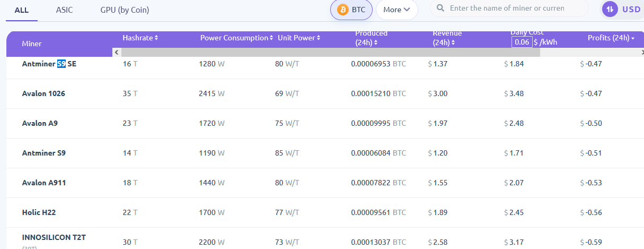
Task: Click the orange Bitcoin coin icon
Action: pyautogui.click(x=343, y=10)
